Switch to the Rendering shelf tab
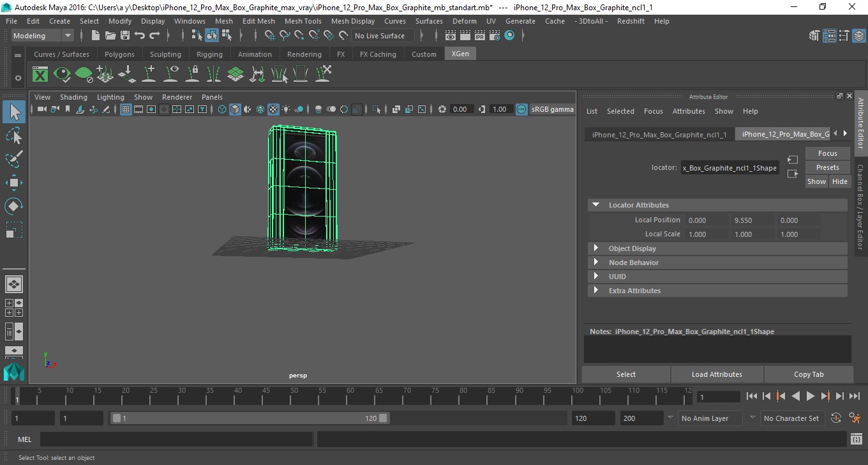868x465 pixels. (304, 54)
